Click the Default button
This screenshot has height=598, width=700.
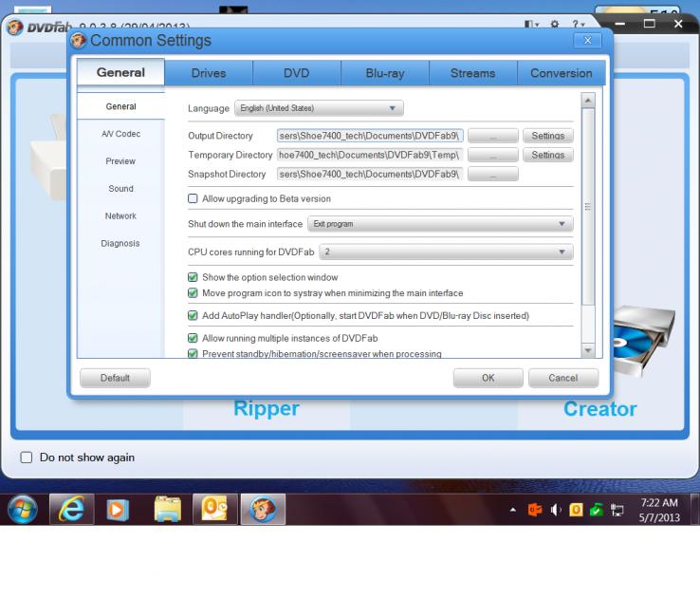(115, 378)
